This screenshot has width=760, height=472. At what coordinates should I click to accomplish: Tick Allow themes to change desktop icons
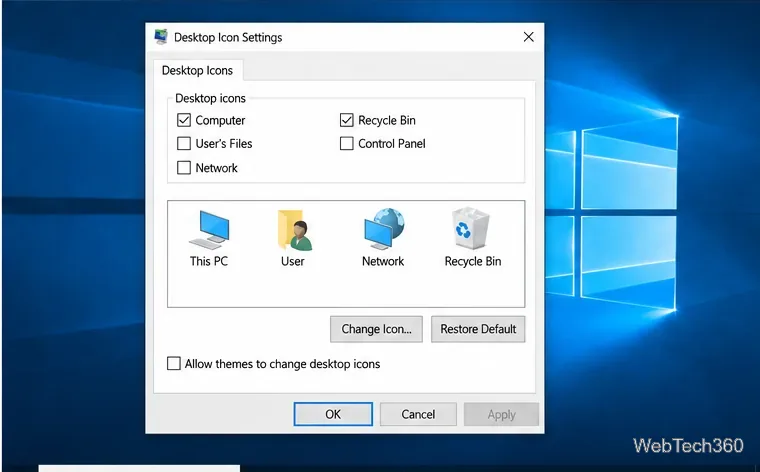click(x=174, y=363)
